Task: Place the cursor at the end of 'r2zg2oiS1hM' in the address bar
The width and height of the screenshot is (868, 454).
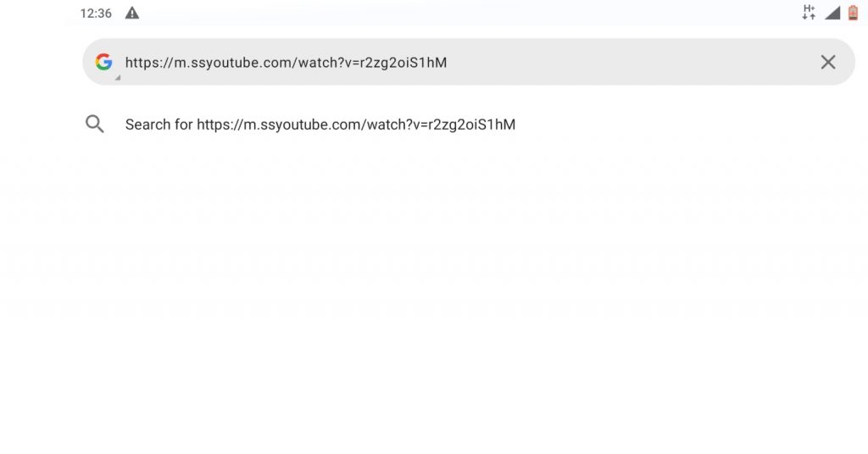Action: tap(448, 63)
